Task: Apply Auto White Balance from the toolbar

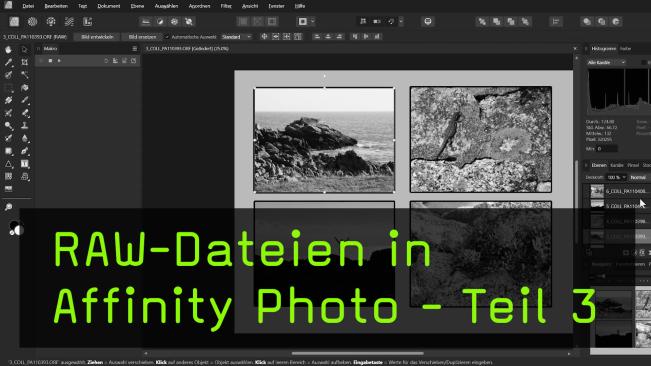Action: click(x=189, y=22)
